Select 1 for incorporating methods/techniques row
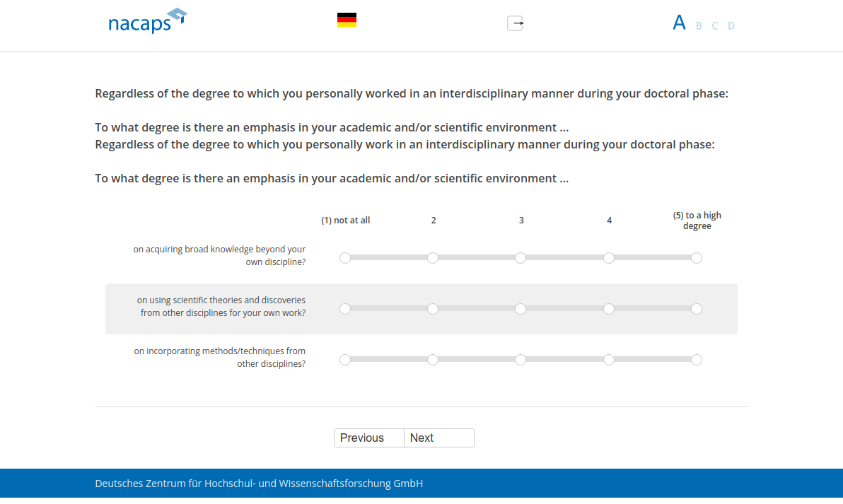The width and height of the screenshot is (843, 504). [345, 360]
